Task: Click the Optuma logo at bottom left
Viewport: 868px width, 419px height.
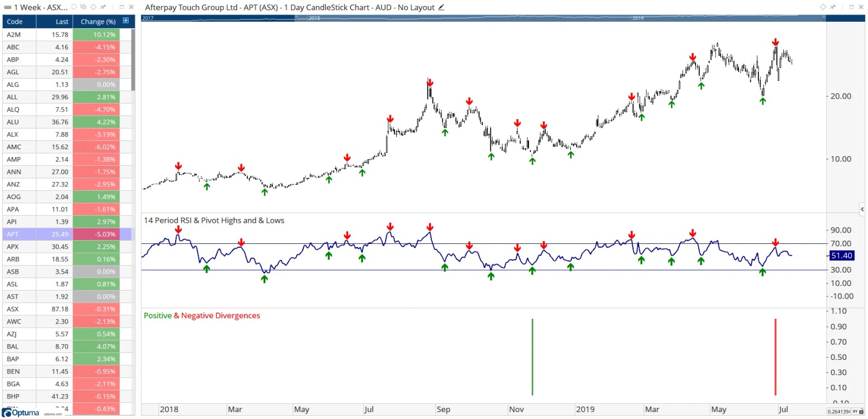Action: (22, 413)
